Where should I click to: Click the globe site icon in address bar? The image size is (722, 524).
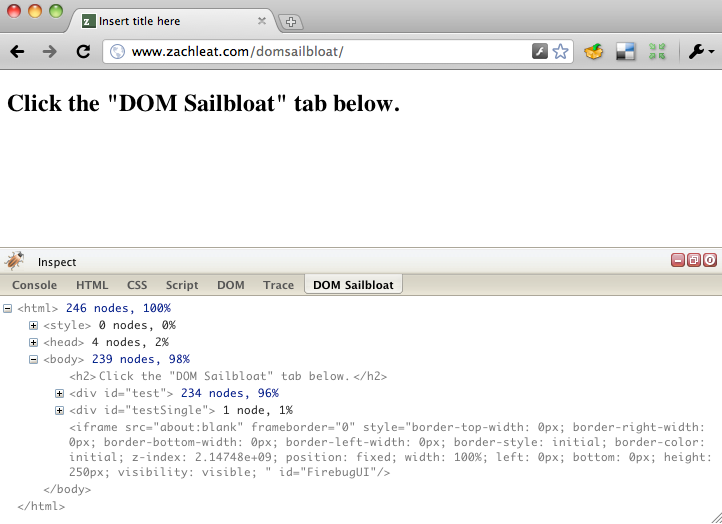point(117,51)
